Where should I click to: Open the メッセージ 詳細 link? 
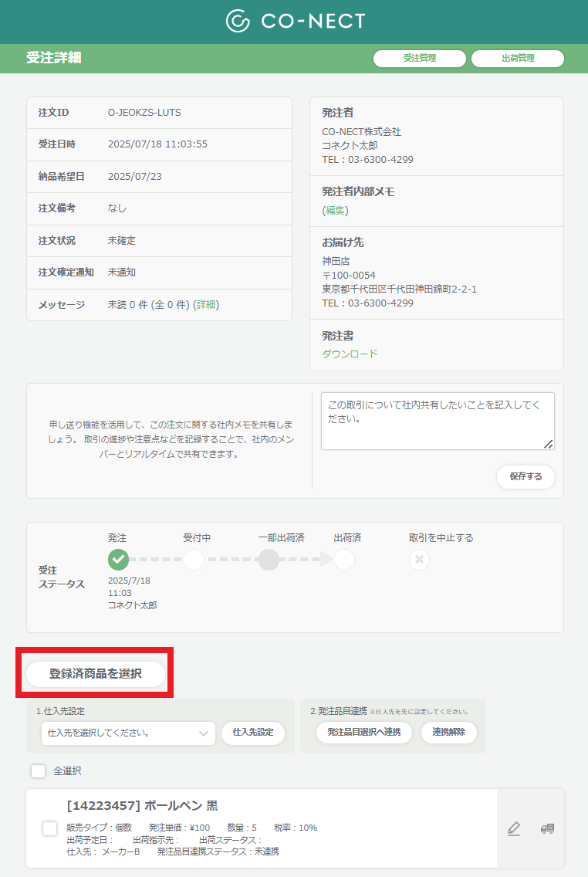point(206,305)
